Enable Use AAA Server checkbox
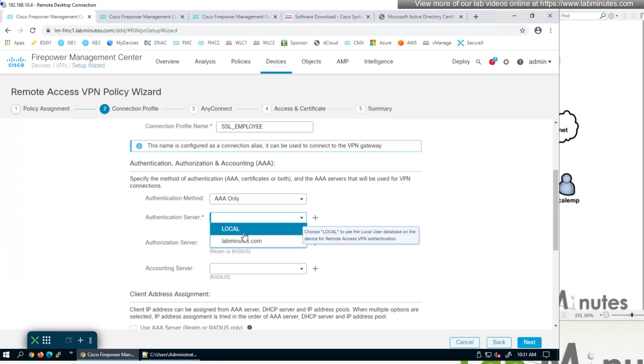 [133, 328]
